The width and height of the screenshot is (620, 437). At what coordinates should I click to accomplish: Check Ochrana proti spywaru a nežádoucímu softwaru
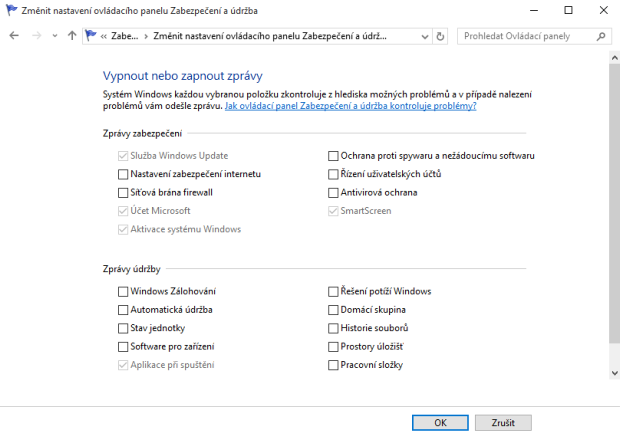pyautogui.click(x=333, y=156)
